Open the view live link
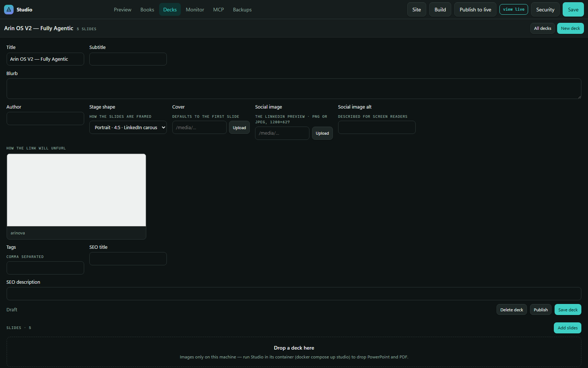588x368 pixels. 514,10
